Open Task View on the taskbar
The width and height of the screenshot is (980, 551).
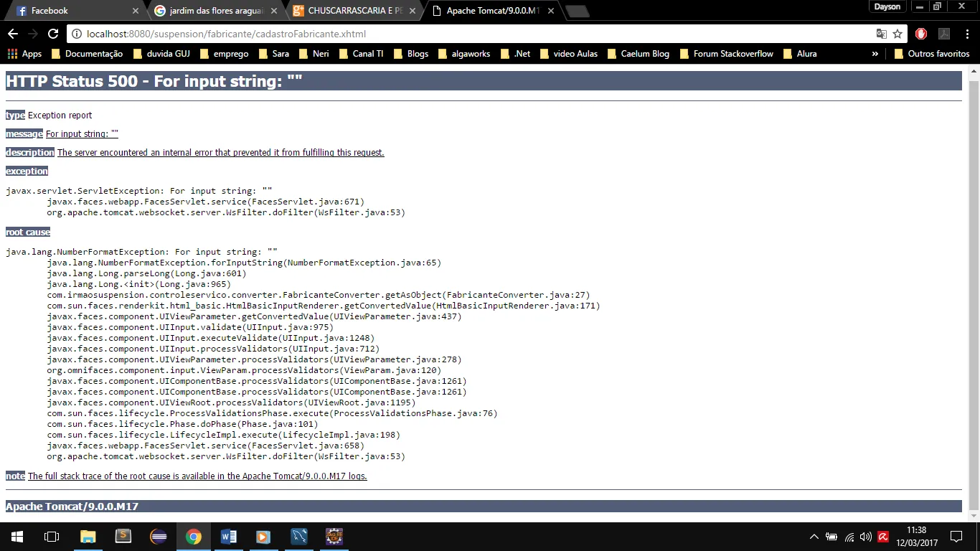tap(52, 537)
